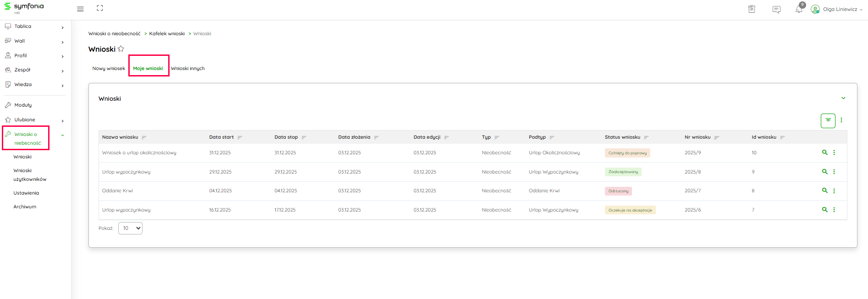Sort by Nazwa wniosku column
Screen dimensions: 868x299
[144, 137]
